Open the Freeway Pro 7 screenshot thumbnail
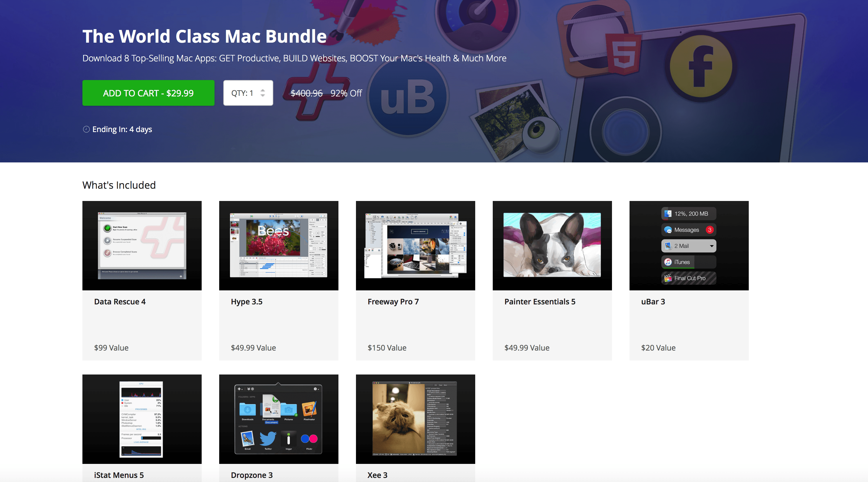 [x=416, y=246]
